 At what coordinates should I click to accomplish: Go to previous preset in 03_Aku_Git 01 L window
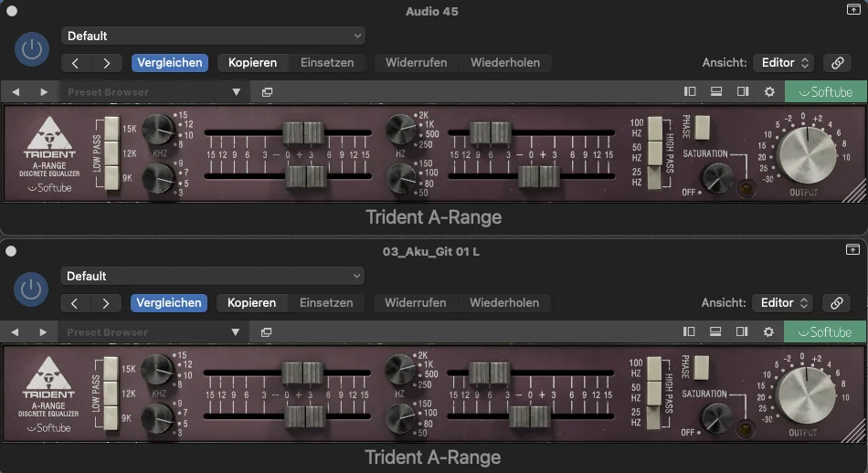coord(75,303)
